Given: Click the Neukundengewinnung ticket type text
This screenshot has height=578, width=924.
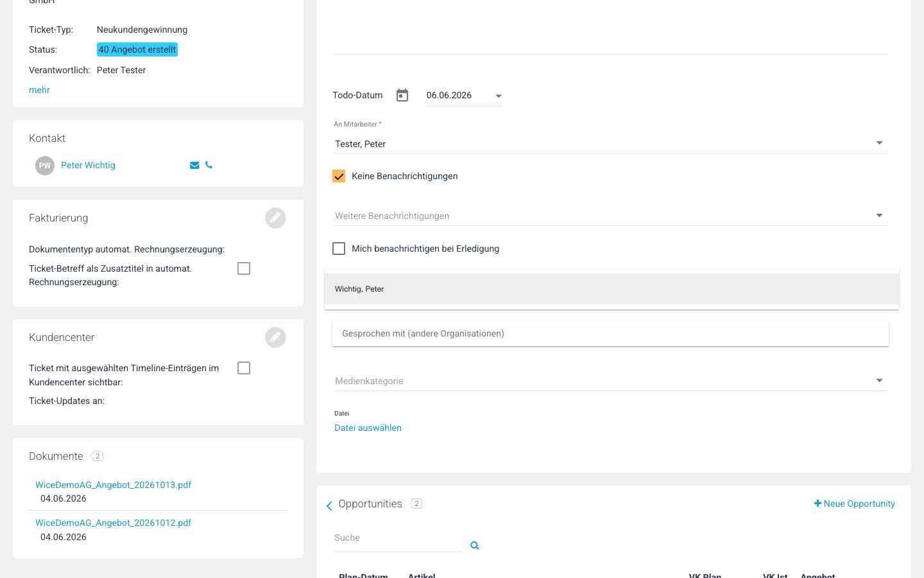Looking at the screenshot, I should [x=142, y=30].
